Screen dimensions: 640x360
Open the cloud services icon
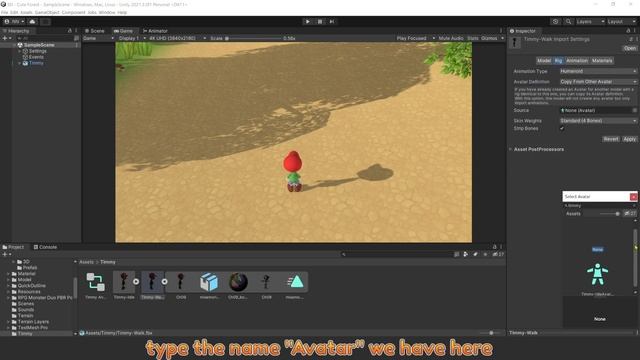[33, 22]
